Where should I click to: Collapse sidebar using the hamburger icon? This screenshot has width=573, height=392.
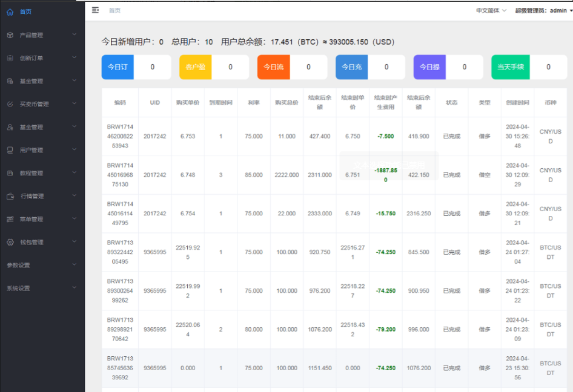coord(95,10)
